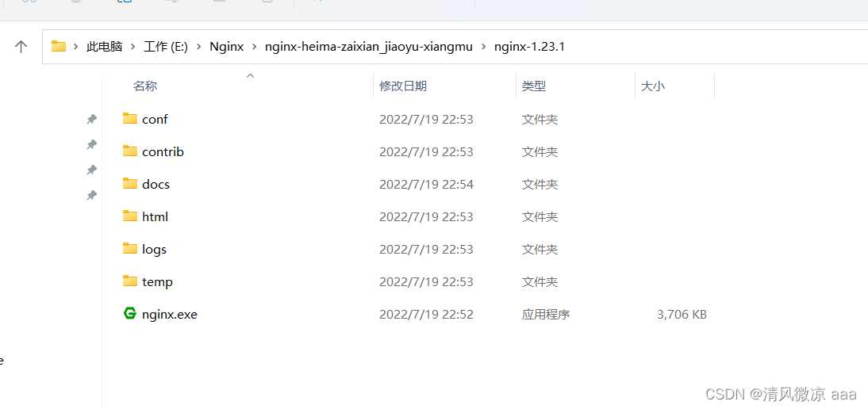Click the 文件夹 type in the conf row

[540, 119]
